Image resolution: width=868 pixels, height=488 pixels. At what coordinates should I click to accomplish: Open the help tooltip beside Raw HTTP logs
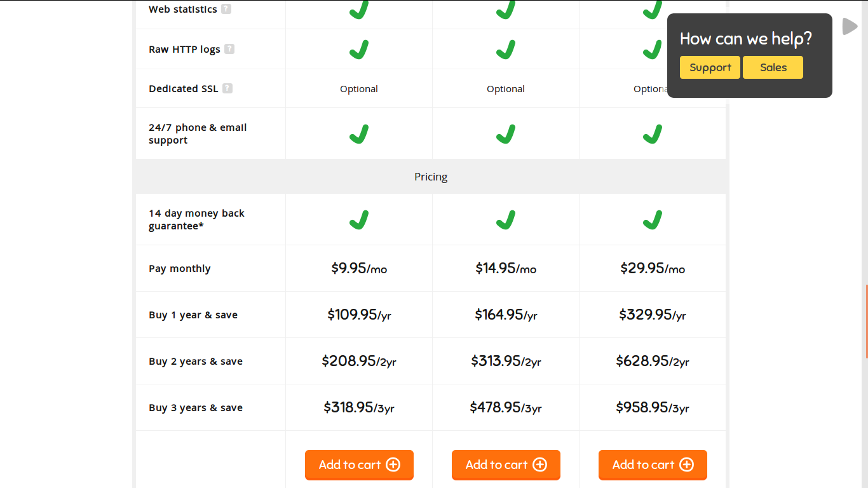click(229, 49)
